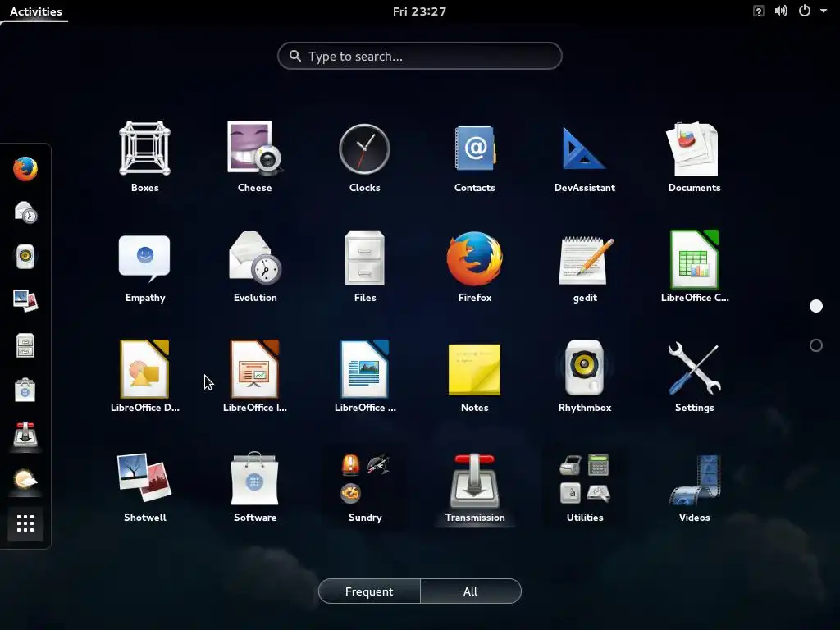Open the Clocks app
840x630 pixels.
365,157
